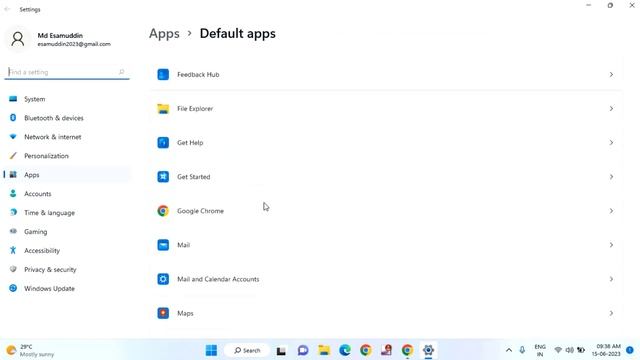Screen dimensions: 640x360
Task: Open the ENG IN language indicator
Action: tap(540, 350)
